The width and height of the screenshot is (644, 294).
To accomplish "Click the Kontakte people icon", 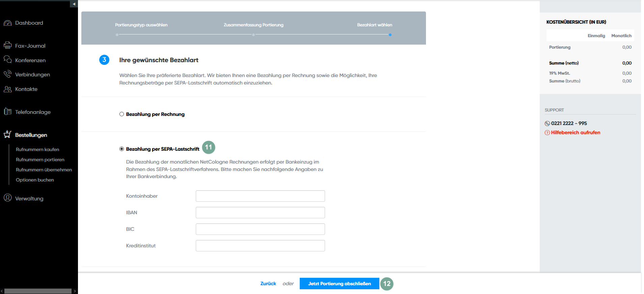I will (7, 89).
